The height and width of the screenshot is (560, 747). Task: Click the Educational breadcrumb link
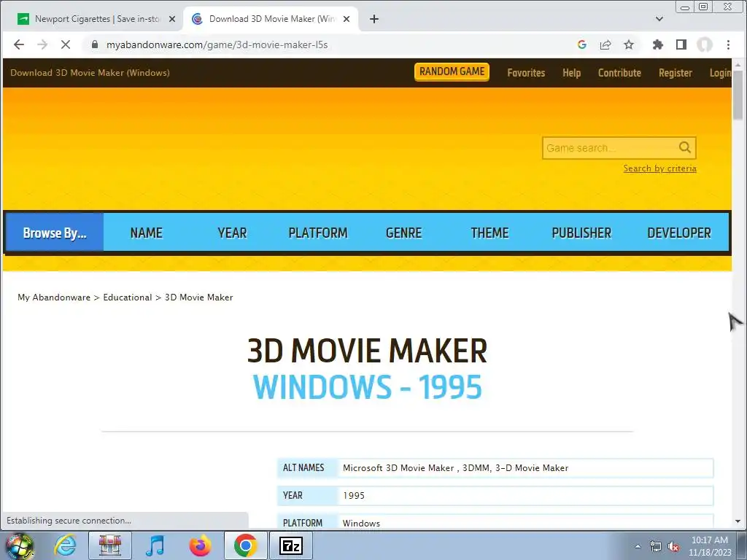(127, 297)
